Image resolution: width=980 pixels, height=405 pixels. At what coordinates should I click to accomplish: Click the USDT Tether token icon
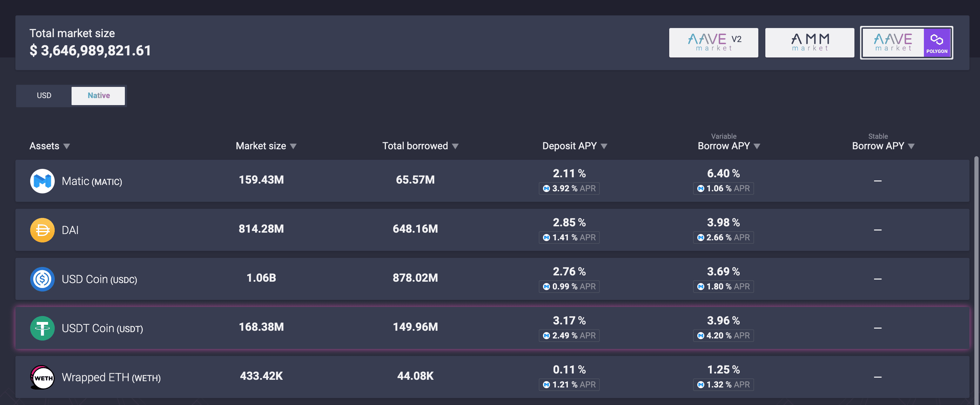(42, 328)
